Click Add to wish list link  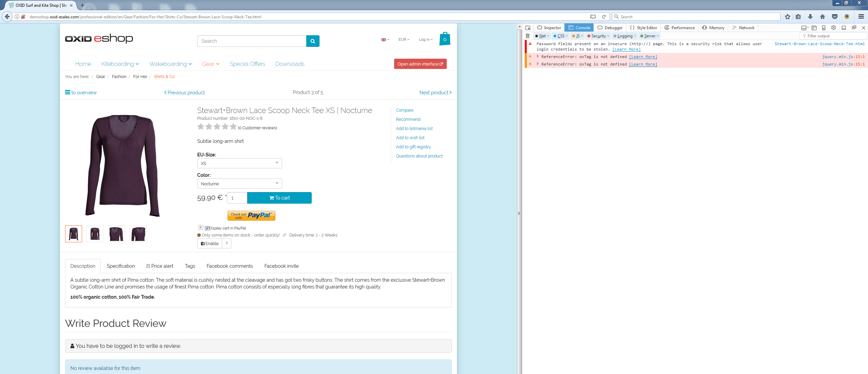click(410, 138)
